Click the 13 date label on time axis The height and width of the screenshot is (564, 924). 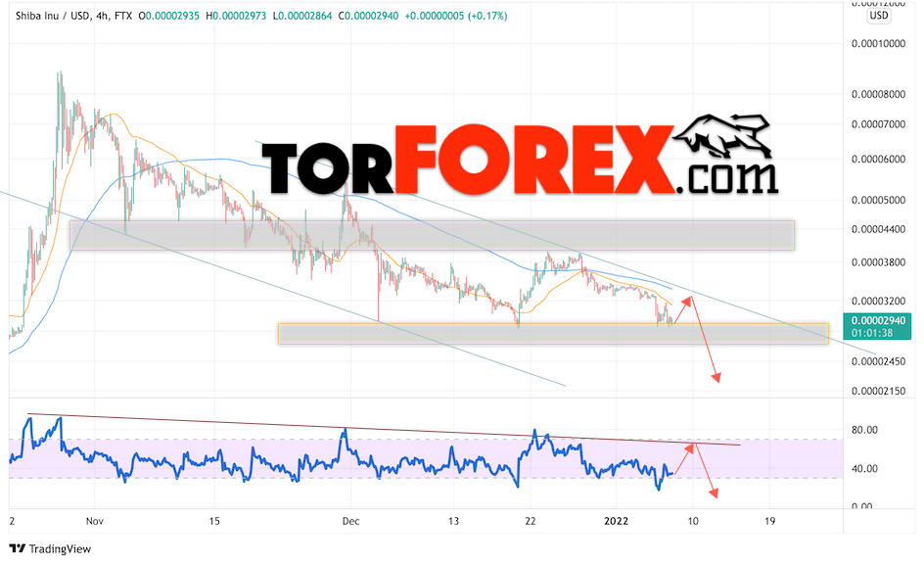[x=453, y=521]
